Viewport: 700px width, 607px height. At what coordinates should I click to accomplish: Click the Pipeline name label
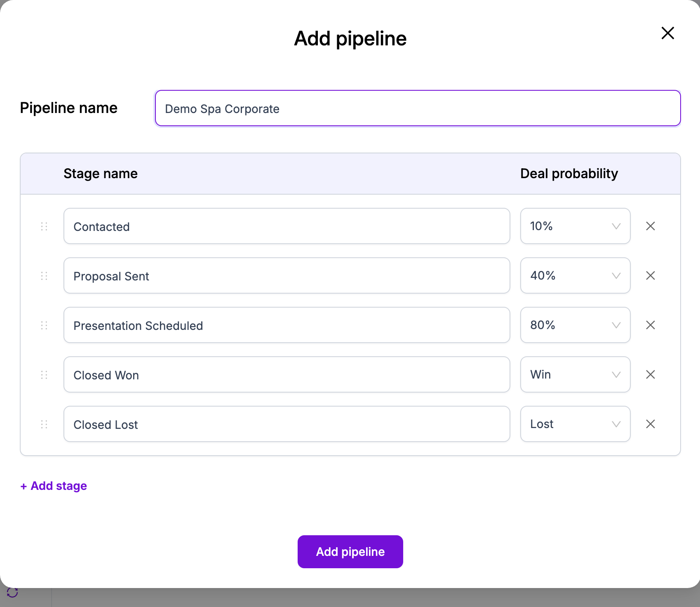(x=68, y=108)
